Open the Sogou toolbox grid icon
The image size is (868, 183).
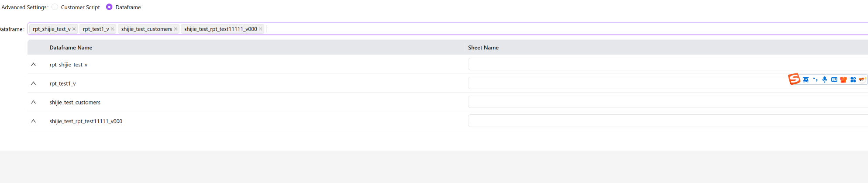click(853, 79)
